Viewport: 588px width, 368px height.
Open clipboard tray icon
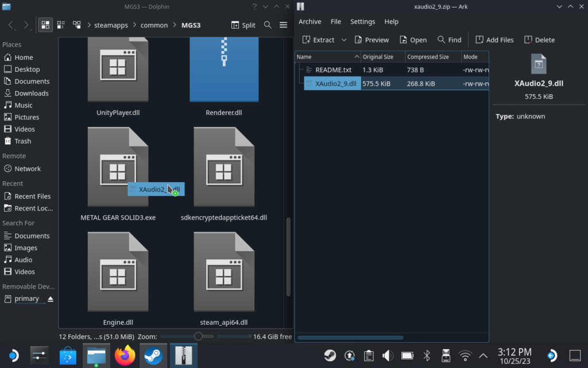tap(369, 355)
